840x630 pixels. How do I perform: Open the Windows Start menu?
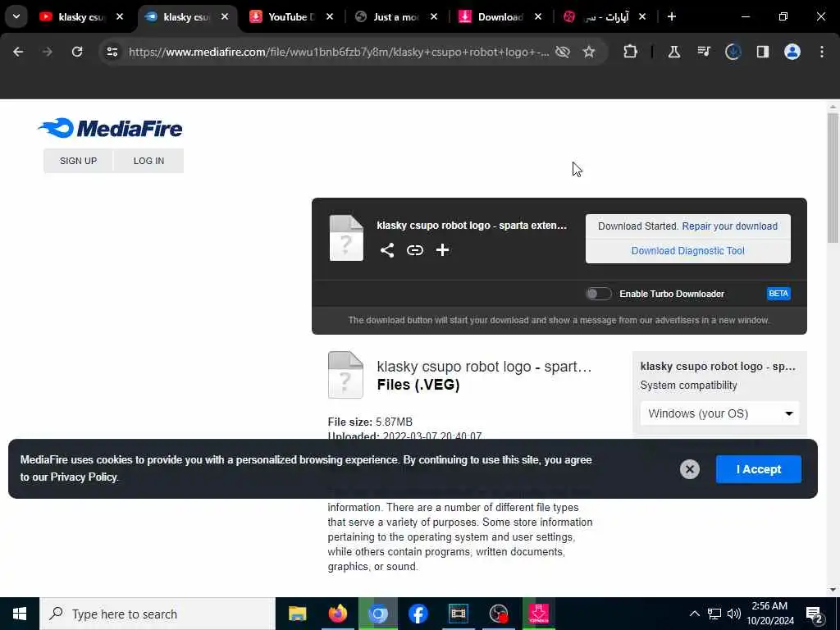coord(20,614)
